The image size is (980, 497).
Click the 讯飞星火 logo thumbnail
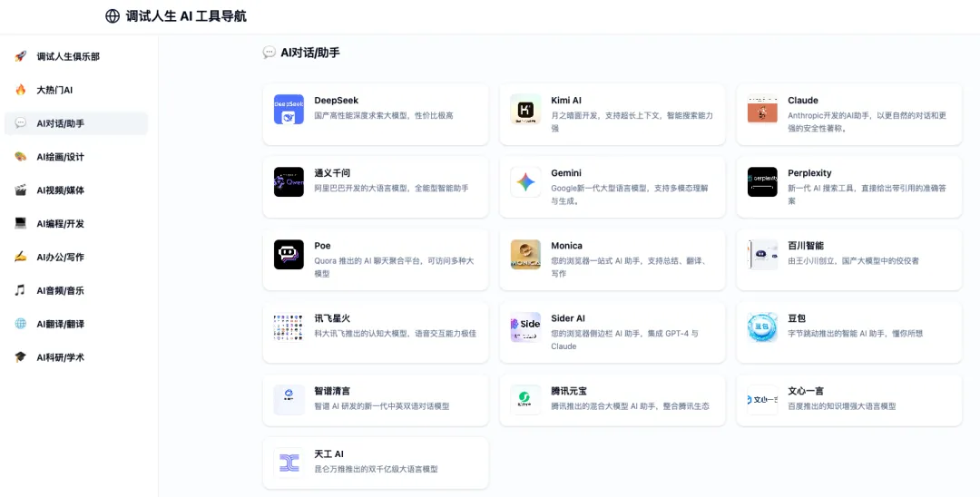point(289,327)
